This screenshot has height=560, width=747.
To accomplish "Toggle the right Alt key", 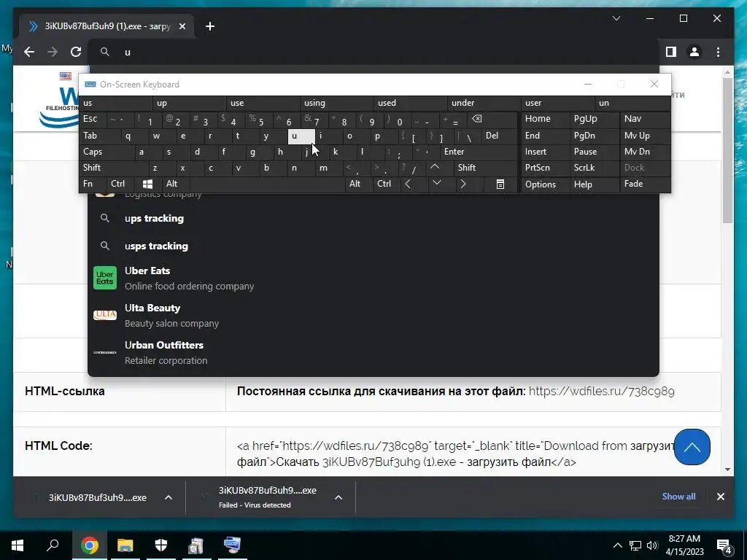I will point(359,184).
